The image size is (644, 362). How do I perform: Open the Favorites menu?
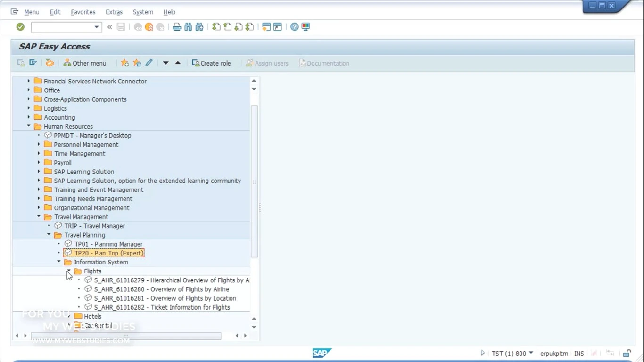point(83,12)
